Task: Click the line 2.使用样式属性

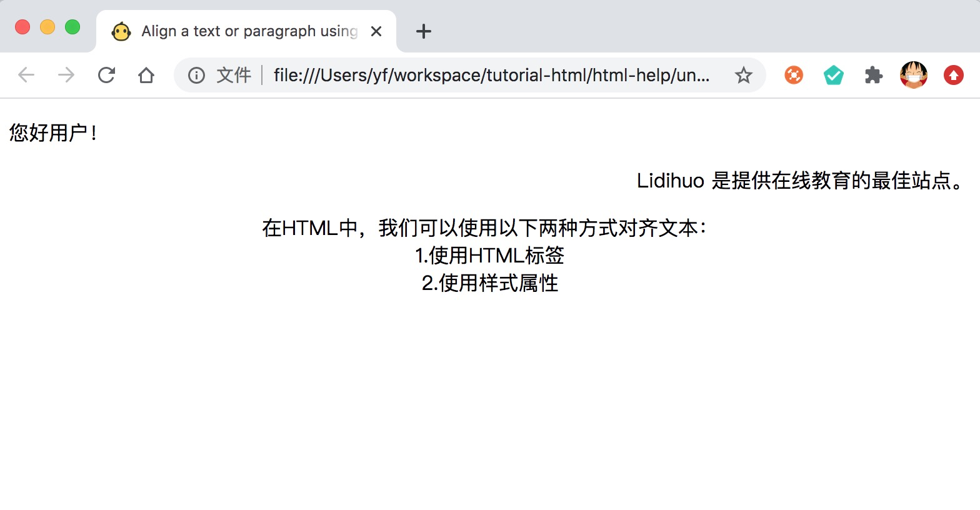Action: [490, 283]
